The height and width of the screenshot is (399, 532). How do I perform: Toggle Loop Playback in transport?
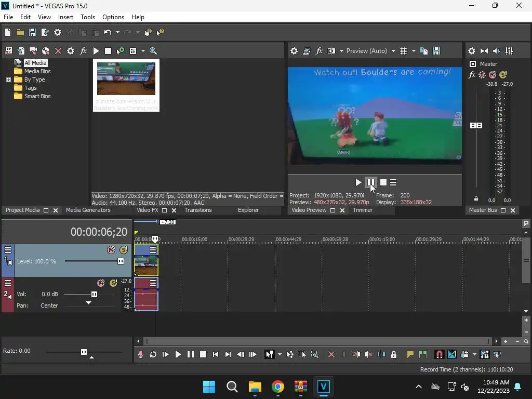click(x=153, y=354)
